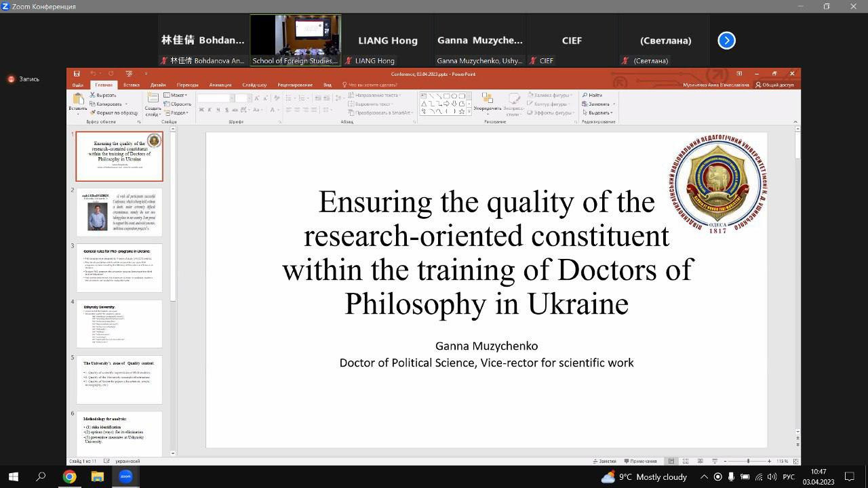The width and height of the screenshot is (868, 488).
Task: Click the Paste (Вставить) clipboard icon
Action: [78, 100]
